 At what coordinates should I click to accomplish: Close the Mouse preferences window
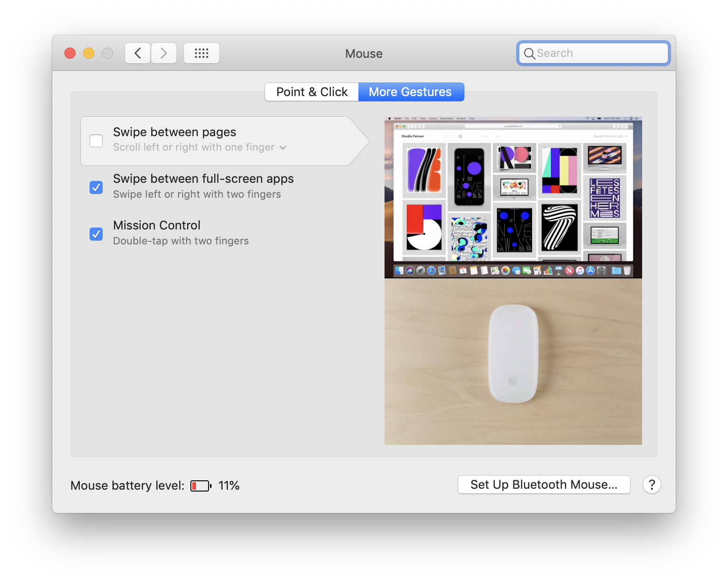(70, 53)
